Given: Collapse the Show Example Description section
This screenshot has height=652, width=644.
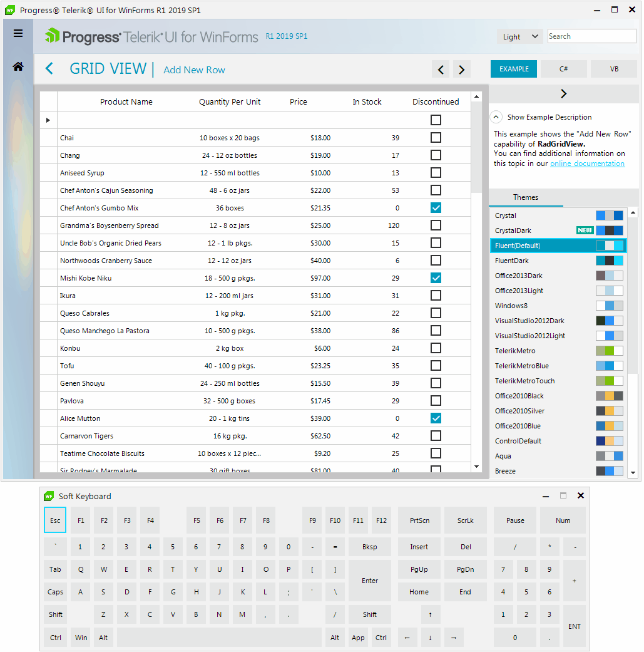Looking at the screenshot, I should [x=496, y=117].
